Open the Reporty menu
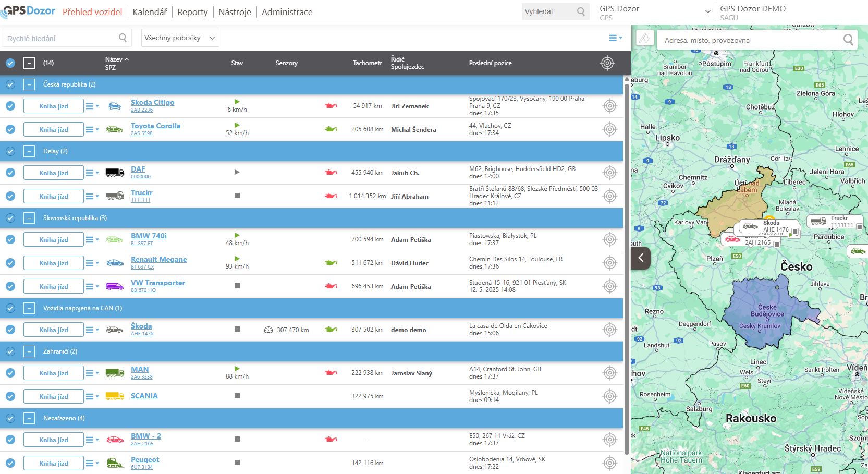Image resolution: width=868 pixels, height=474 pixels. point(192,12)
